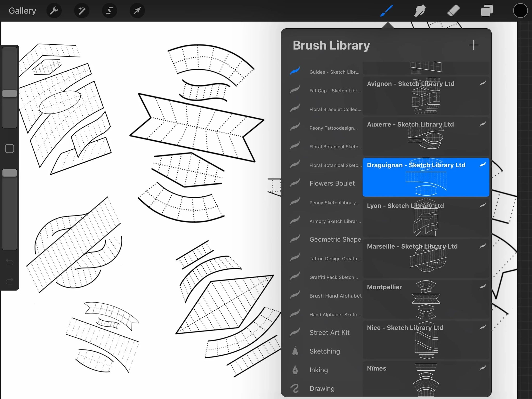Open the Inking brush set
532x399 pixels.
pyautogui.click(x=325, y=370)
